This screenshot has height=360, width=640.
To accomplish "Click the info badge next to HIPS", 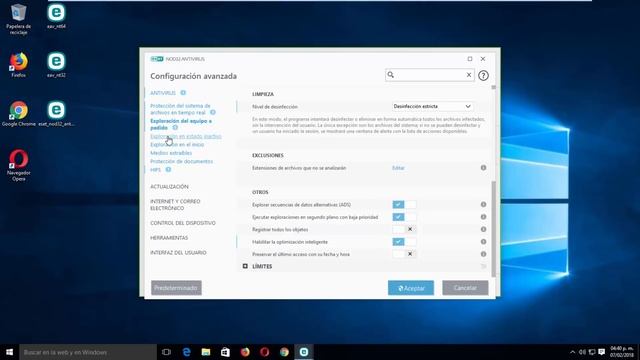I will [x=168, y=170].
